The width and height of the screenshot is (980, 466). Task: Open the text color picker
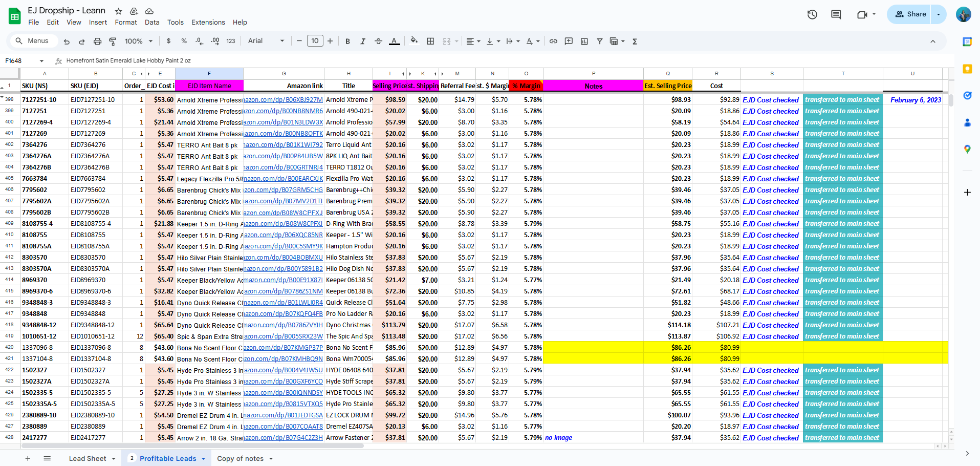click(395, 41)
